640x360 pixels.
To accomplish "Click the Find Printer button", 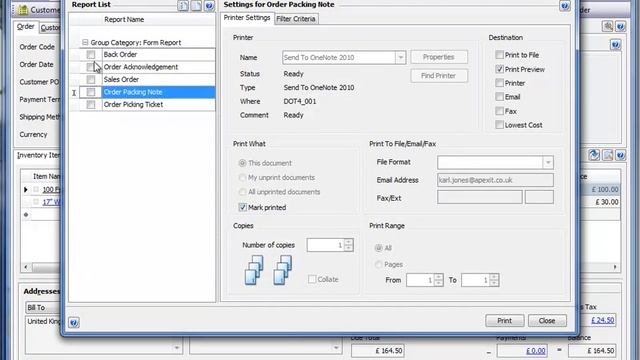I will pos(439,76).
